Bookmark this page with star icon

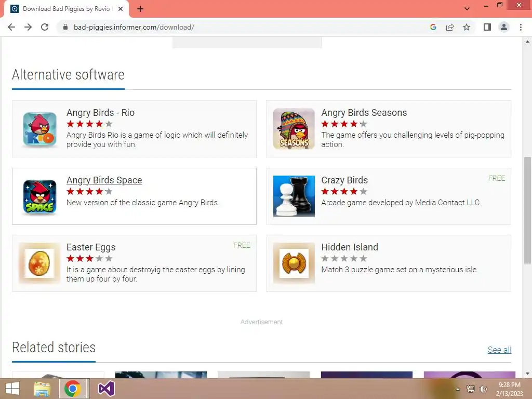467,27
